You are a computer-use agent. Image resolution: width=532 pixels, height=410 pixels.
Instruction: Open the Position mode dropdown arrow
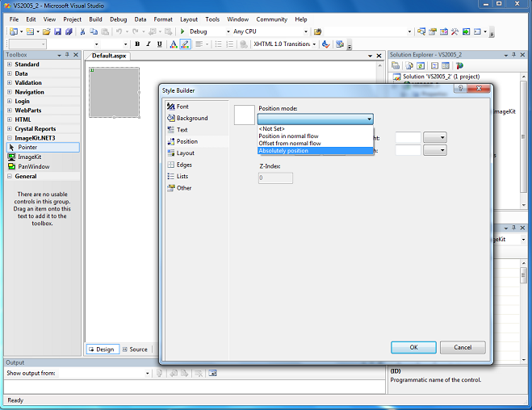click(x=369, y=119)
